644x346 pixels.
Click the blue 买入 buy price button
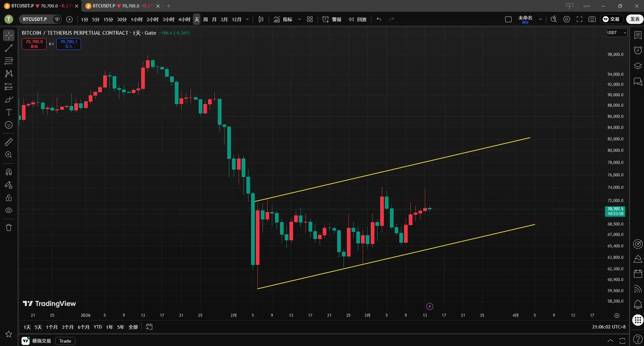(x=69, y=44)
